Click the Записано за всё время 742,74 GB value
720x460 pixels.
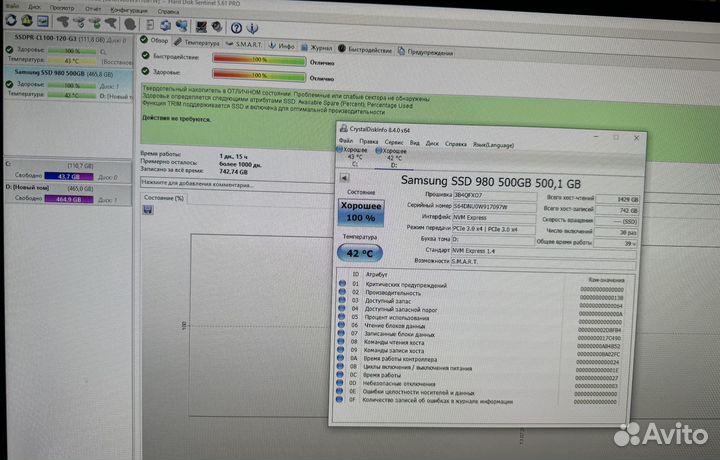pos(233,172)
